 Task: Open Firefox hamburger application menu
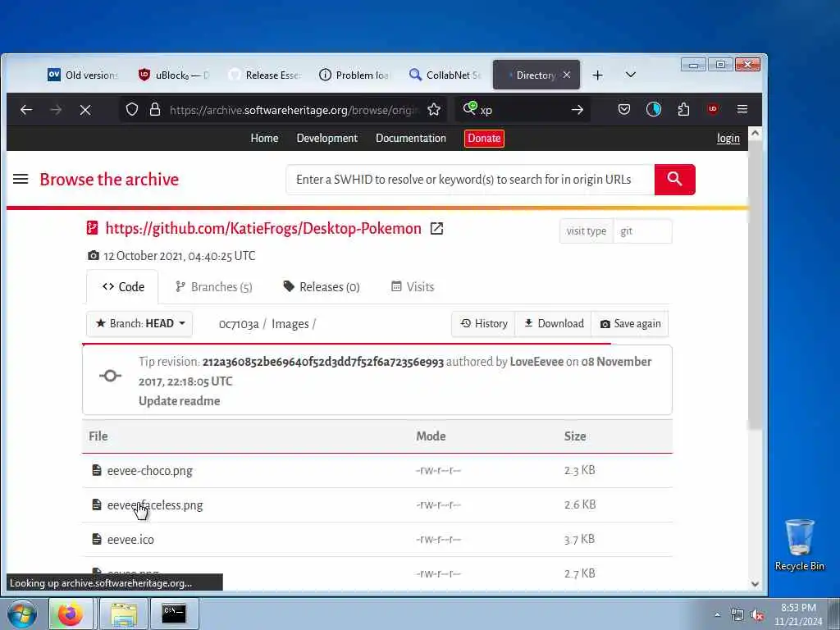[x=742, y=109]
